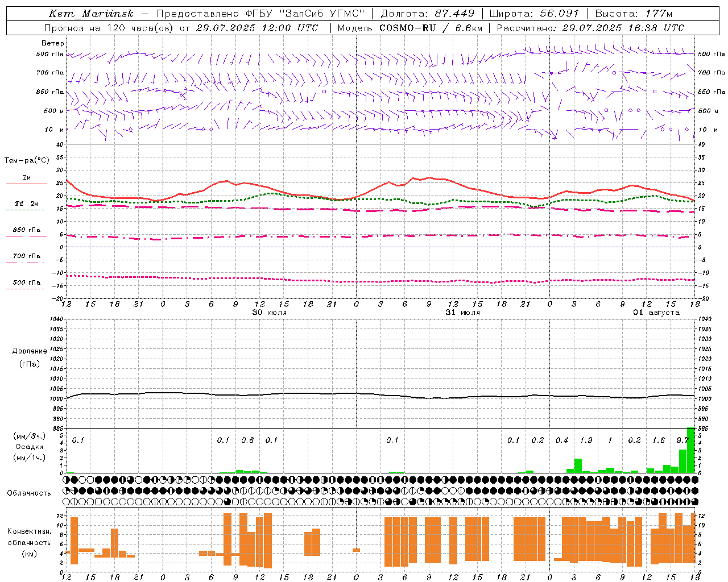The image size is (728, 582).
Task: Click the 500 гПа temperature legend entry
Action: pyautogui.click(x=27, y=282)
